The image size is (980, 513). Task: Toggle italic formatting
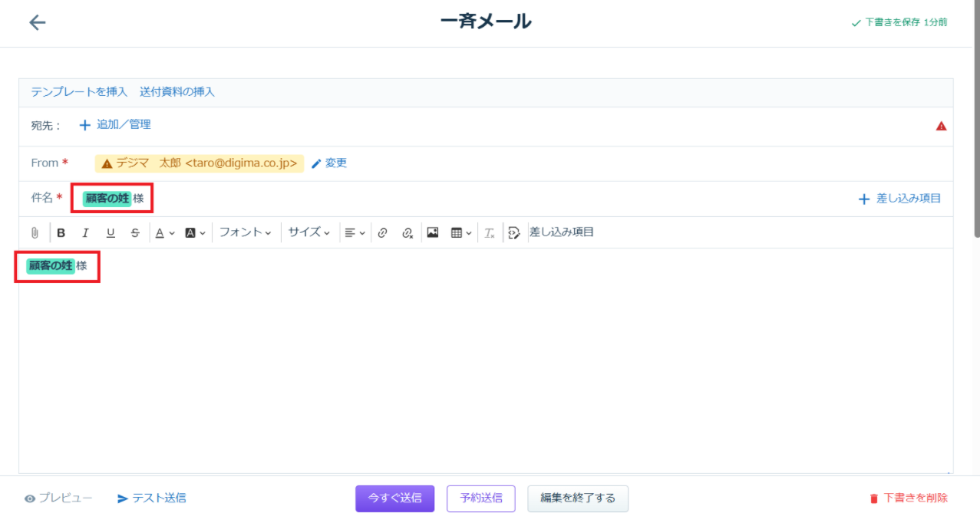pos(86,233)
